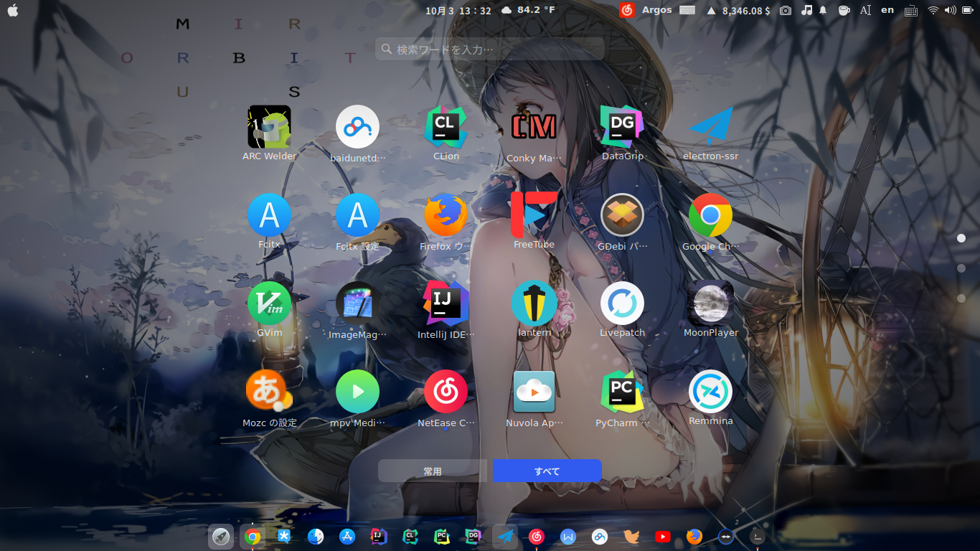Open Chrome from the dock
The height and width of the screenshot is (551, 980).
tap(252, 536)
